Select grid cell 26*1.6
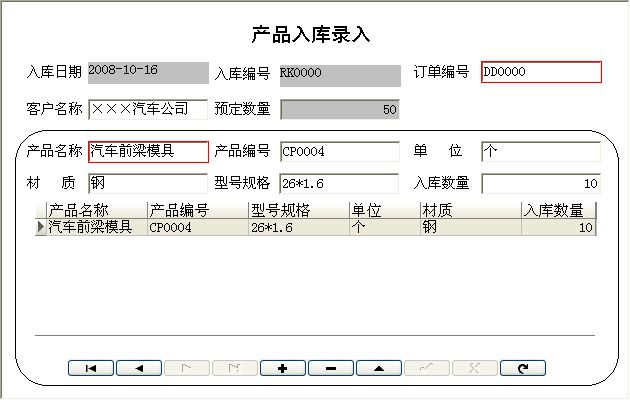Screen dimensions: 630x400 click(x=299, y=227)
